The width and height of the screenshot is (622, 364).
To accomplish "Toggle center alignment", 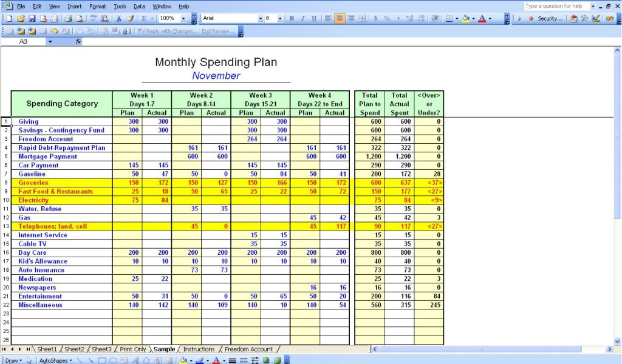I will point(338,20).
